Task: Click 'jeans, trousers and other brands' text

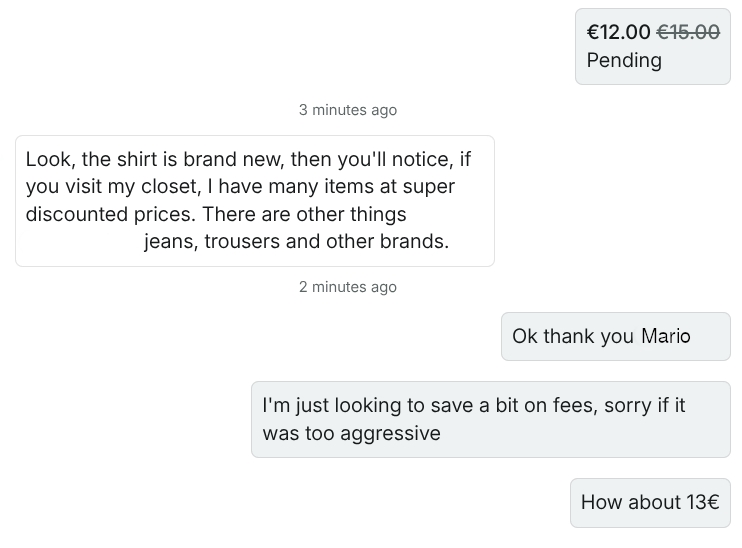Action: point(296,241)
